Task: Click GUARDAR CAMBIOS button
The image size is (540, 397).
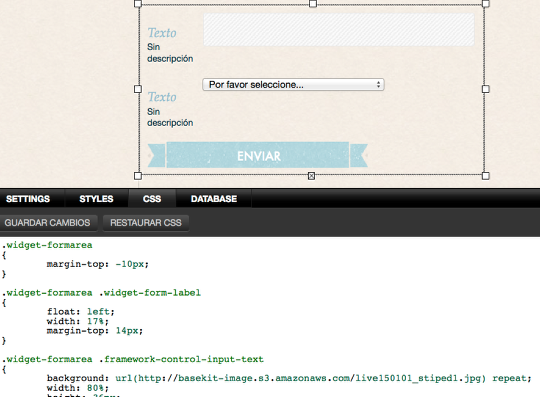Action: click(48, 223)
